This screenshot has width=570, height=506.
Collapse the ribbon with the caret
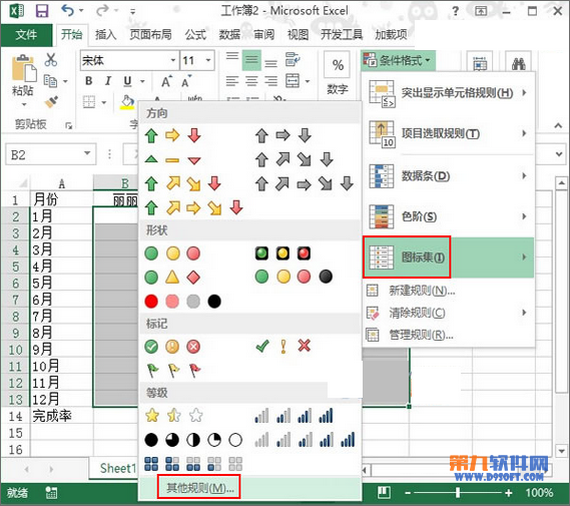point(558,126)
